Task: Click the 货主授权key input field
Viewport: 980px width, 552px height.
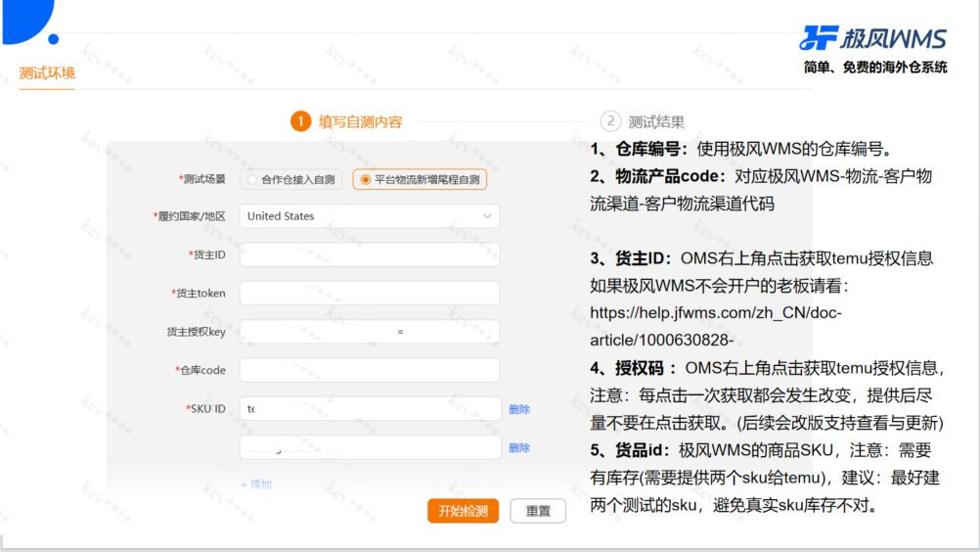Action: (370, 332)
